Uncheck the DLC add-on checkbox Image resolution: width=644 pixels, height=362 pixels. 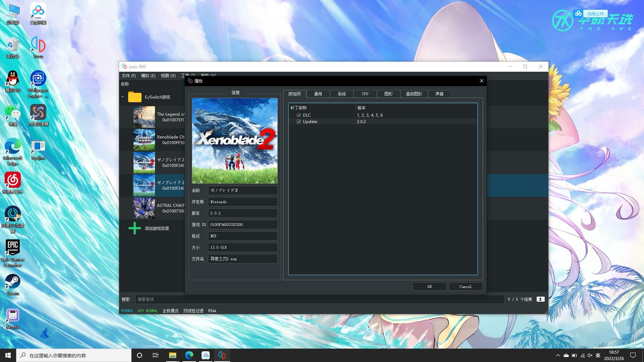tap(299, 115)
